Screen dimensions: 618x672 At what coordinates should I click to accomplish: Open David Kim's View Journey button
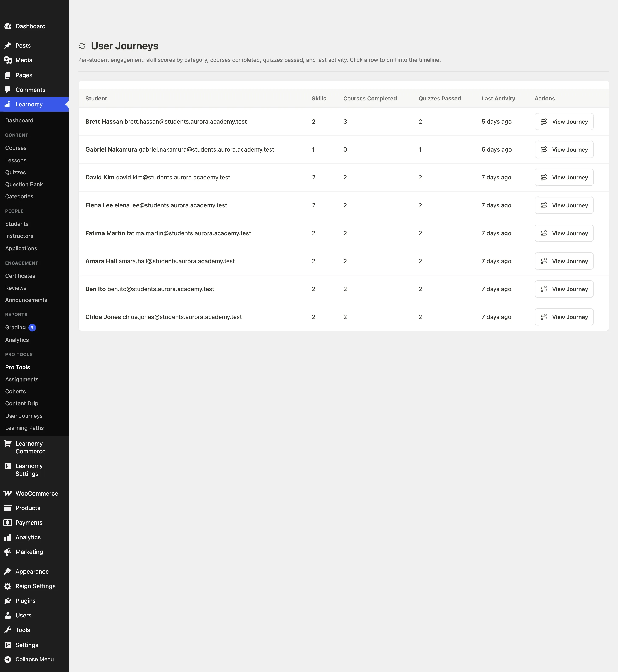click(564, 177)
